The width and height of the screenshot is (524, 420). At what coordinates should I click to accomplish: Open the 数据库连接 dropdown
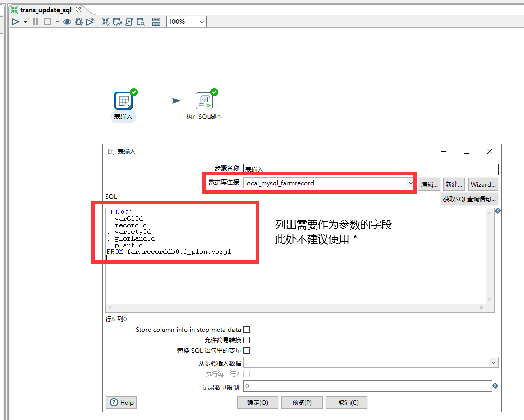tap(410, 184)
